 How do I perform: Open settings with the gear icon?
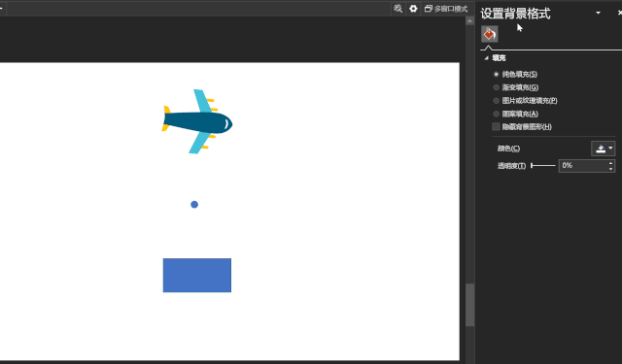coord(413,9)
